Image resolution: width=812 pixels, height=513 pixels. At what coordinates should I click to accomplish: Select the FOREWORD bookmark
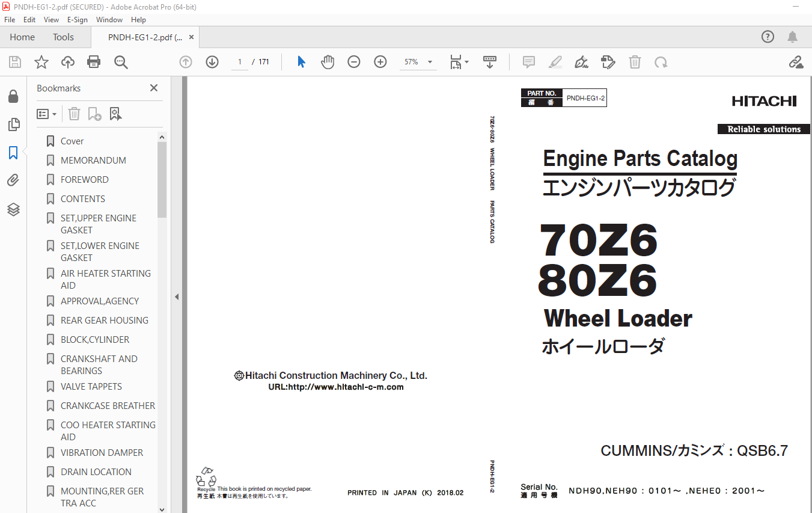click(85, 180)
